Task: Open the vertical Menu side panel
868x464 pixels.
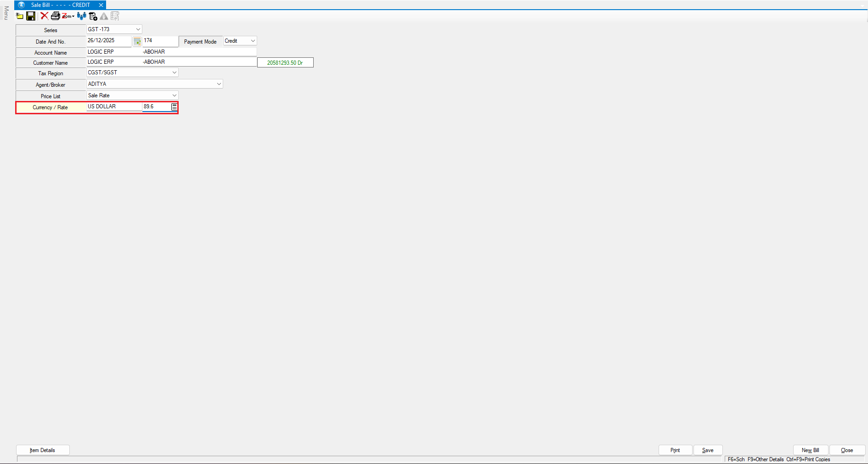Action: coord(6,13)
